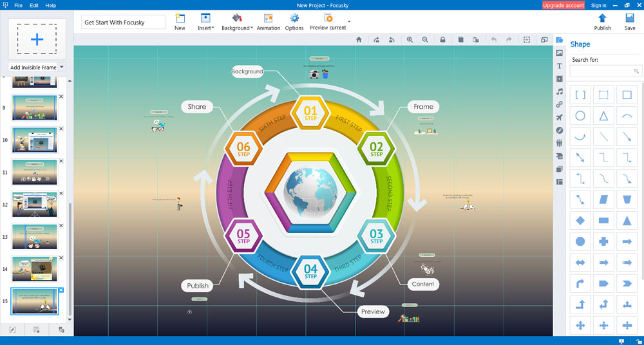
Task: Paste using the clipboard icon
Action: [476, 40]
